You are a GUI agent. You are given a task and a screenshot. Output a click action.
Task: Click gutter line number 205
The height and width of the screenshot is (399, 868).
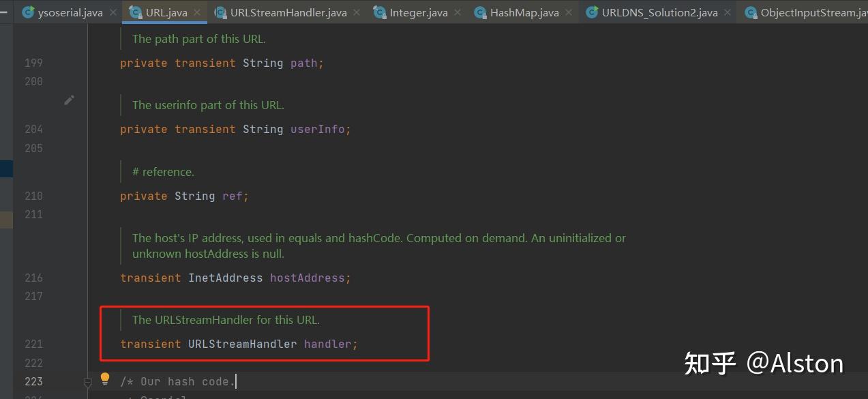[33, 148]
